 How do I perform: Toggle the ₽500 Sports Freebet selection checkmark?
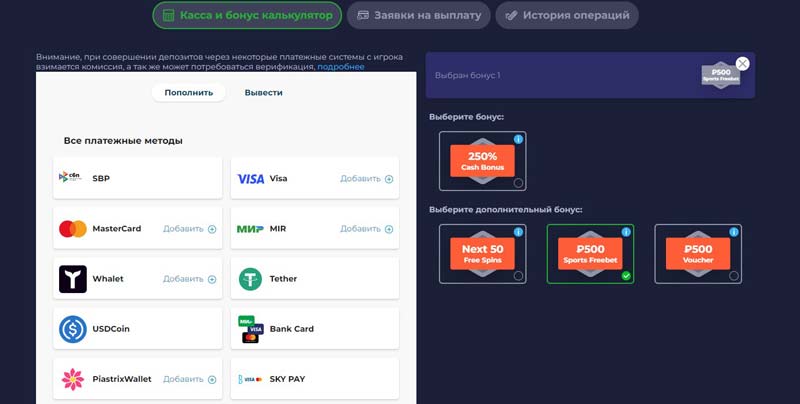click(626, 276)
